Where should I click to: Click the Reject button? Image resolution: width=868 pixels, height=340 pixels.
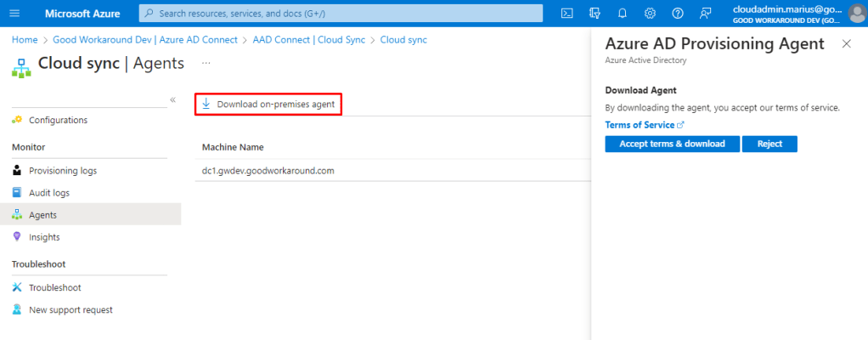(769, 144)
